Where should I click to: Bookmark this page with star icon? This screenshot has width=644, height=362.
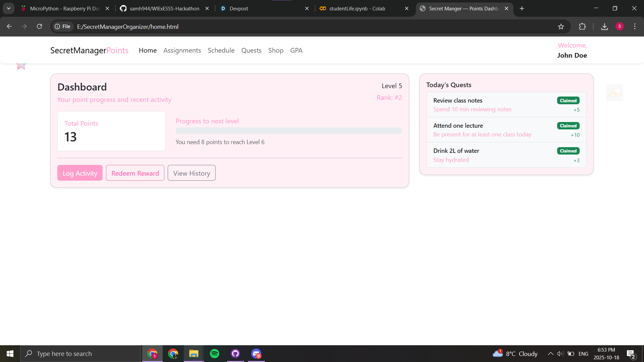coord(561,26)
